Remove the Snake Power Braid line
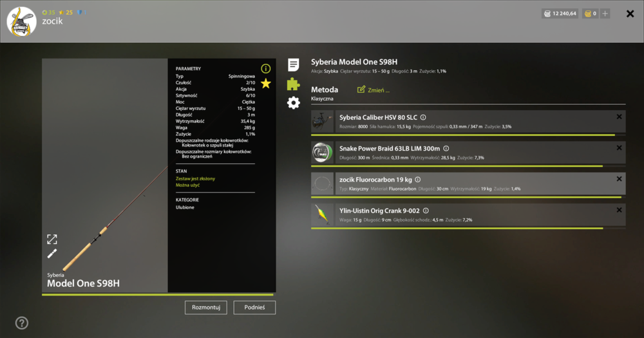644x338 pixels. (x=619, y=148)
